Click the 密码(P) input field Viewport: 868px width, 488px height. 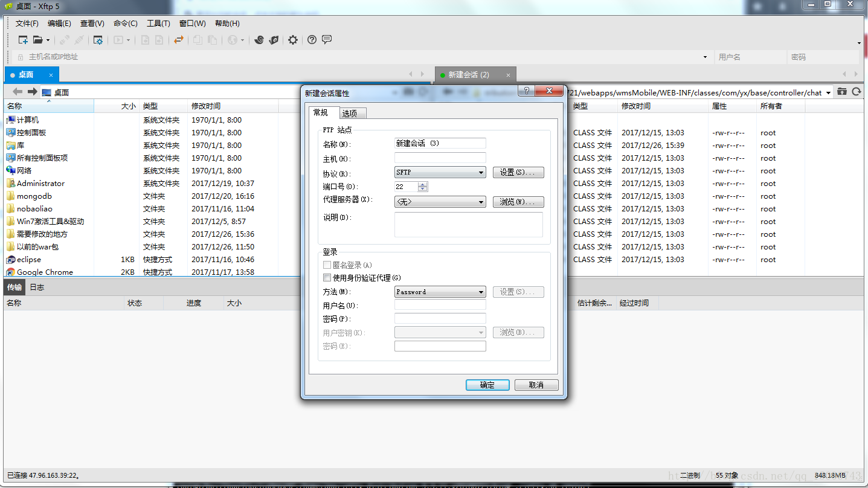tap(440, 318)
